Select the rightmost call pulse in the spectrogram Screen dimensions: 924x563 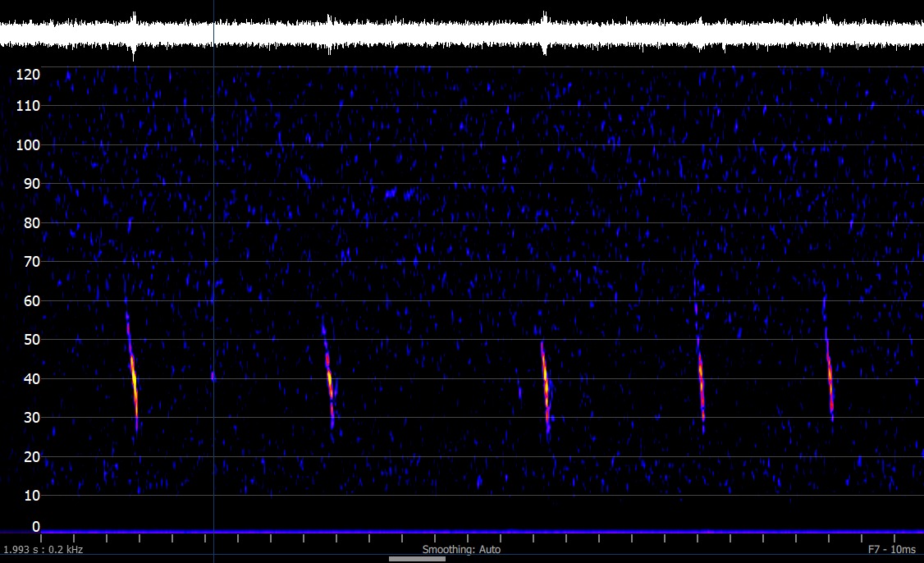[x=830, y=379]
